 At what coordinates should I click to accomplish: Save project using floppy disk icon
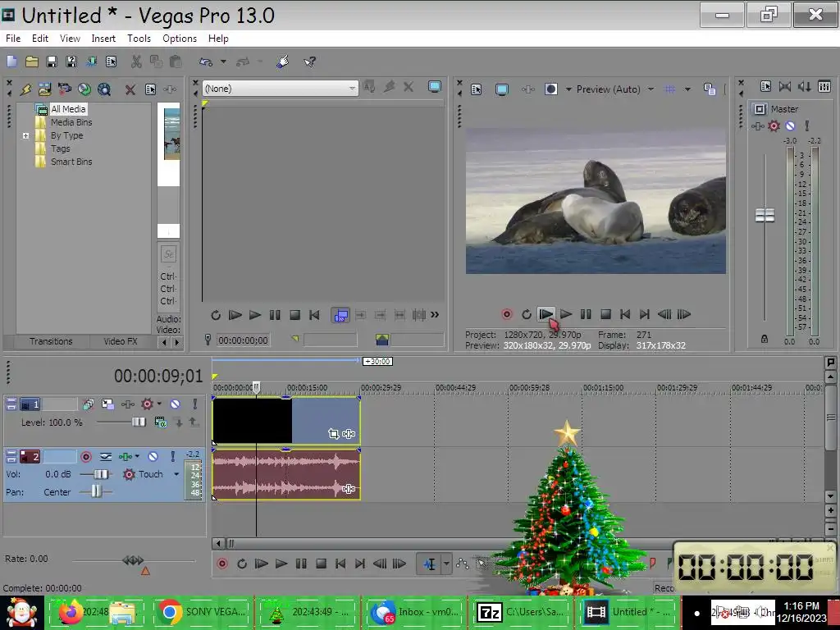pos(52,62)
